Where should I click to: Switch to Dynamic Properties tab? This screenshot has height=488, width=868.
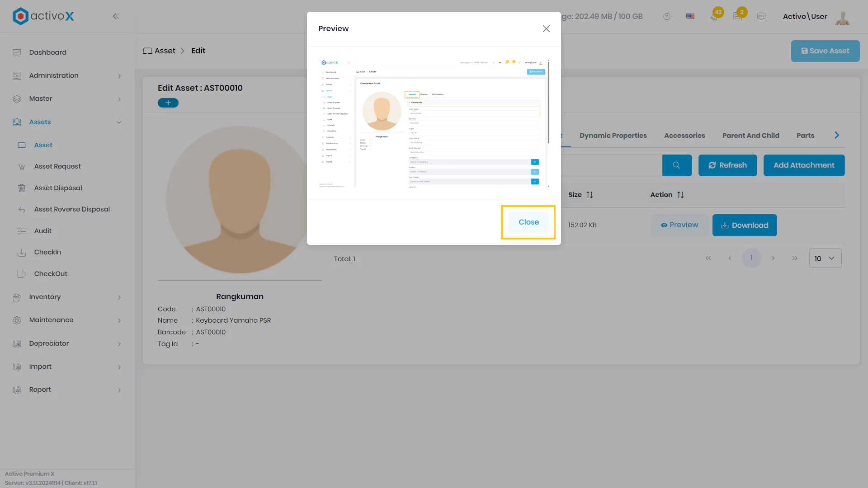pos(613,136)
